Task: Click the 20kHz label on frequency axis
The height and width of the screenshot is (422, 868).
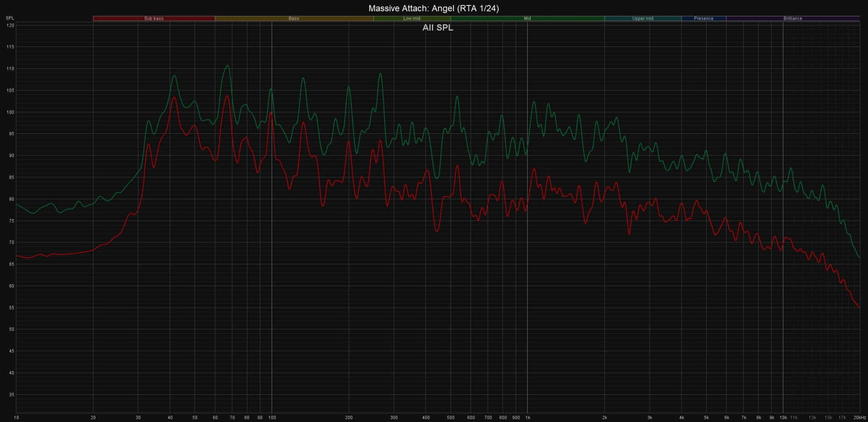Action: pyautogui.click(x=859, y=417)
